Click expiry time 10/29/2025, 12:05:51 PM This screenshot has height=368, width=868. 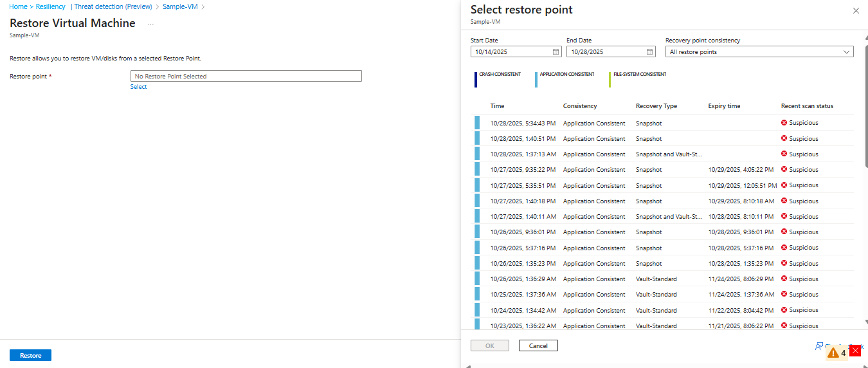743,185
